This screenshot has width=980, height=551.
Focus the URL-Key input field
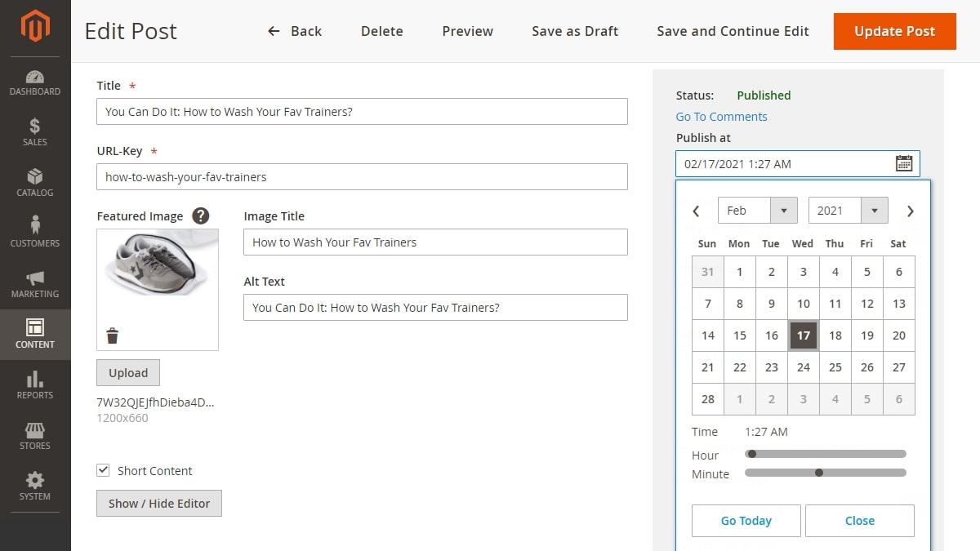coord(362,177)
